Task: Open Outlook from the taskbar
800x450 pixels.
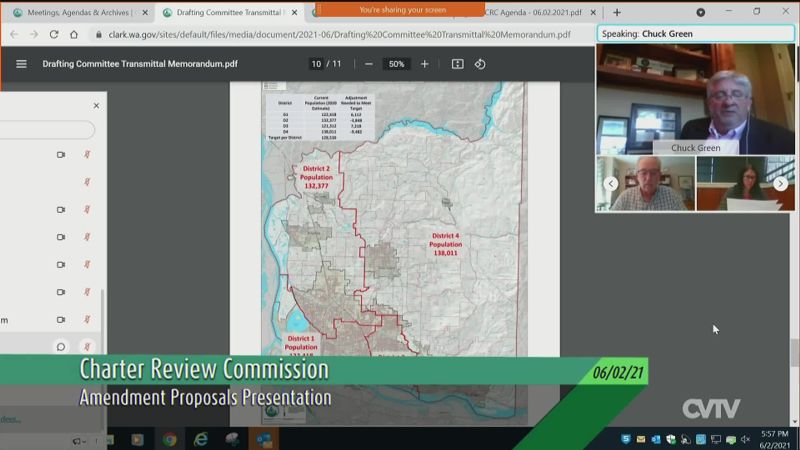Action: 264,439
